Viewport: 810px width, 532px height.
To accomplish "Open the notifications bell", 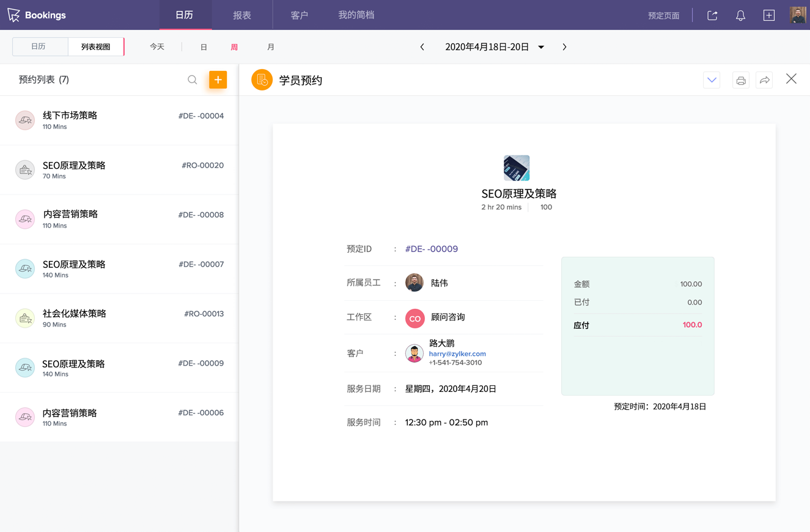I will coord(740,15).
